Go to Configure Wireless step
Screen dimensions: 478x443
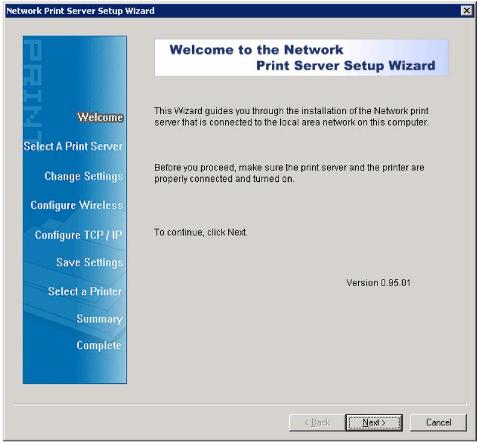click(x=77, y=205)
